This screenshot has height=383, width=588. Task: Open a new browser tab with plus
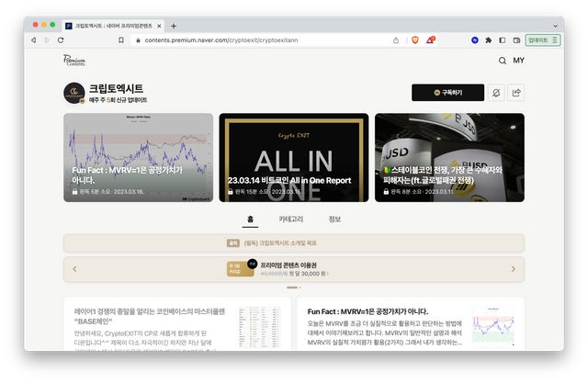coord(174,26)
